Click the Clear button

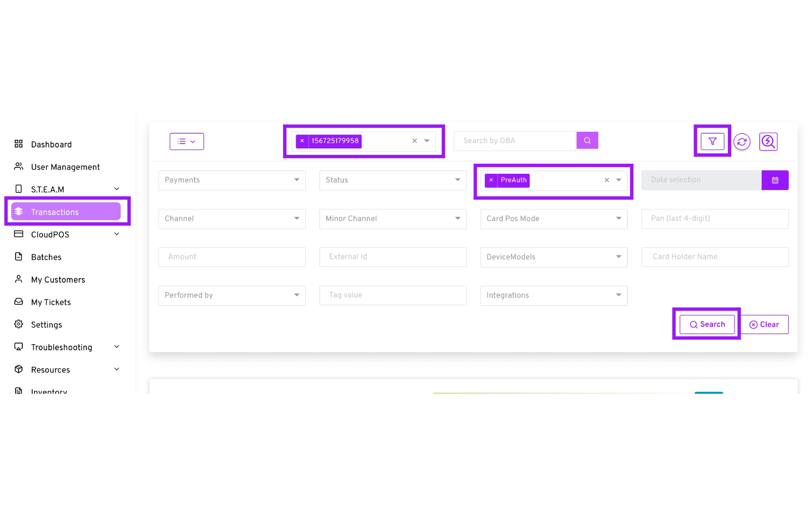pos(764,324)
